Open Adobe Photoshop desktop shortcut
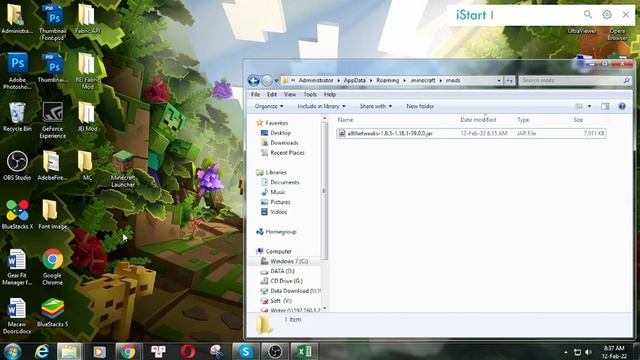The image size is (640, 360). point(17,71)
